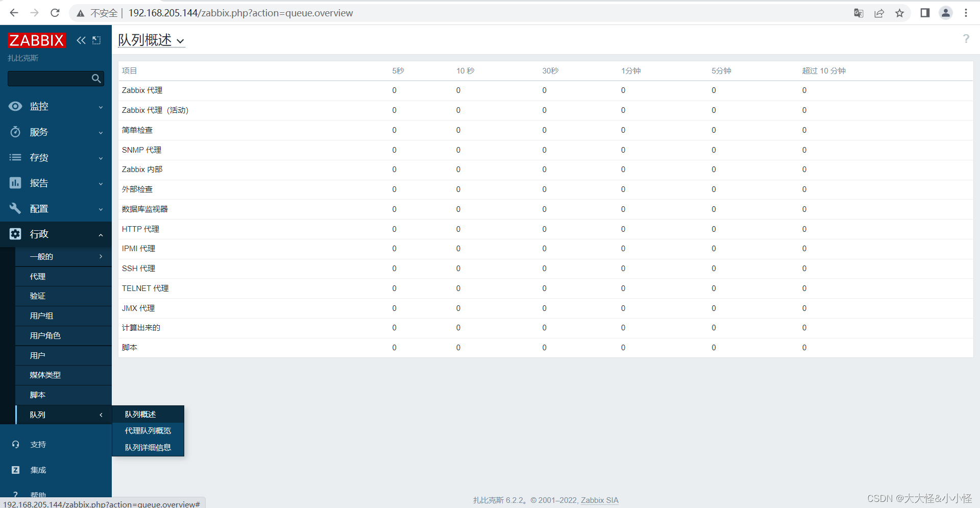Click the Z icon for 集成

[x=16, y=470]
